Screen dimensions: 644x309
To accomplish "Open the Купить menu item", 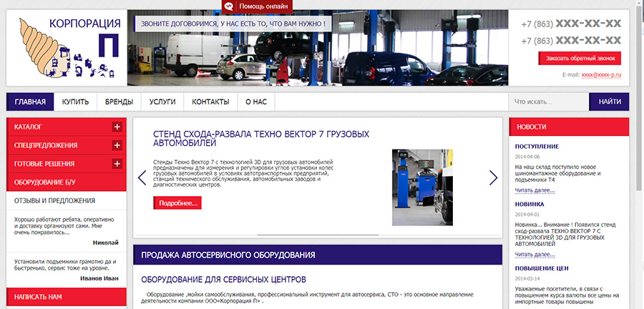I will (x=76, y=102).
